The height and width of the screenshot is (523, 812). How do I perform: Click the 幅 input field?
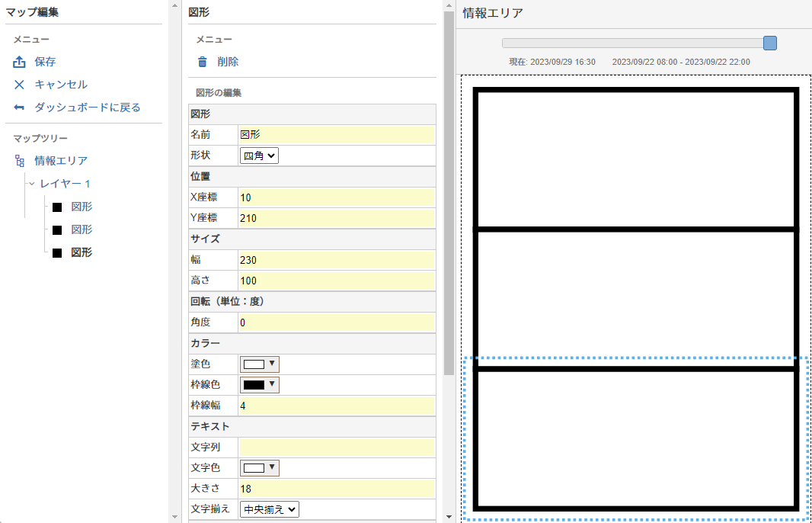(337, 260)
